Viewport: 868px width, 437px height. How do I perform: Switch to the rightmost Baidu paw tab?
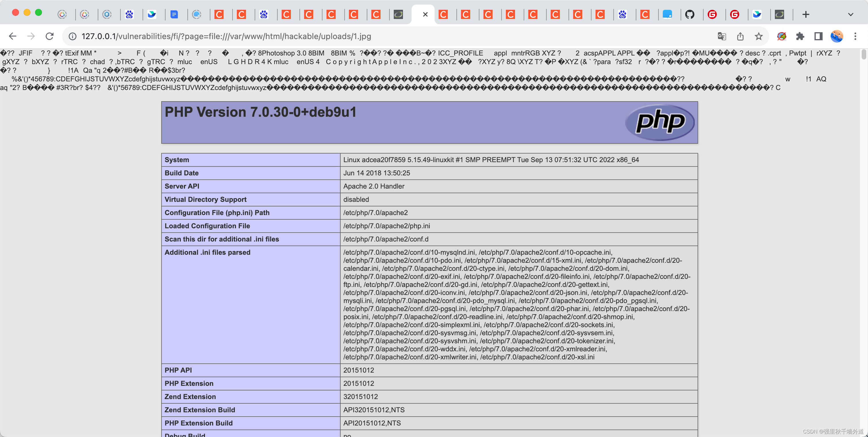pyautogui.click(x=622, y=14)
